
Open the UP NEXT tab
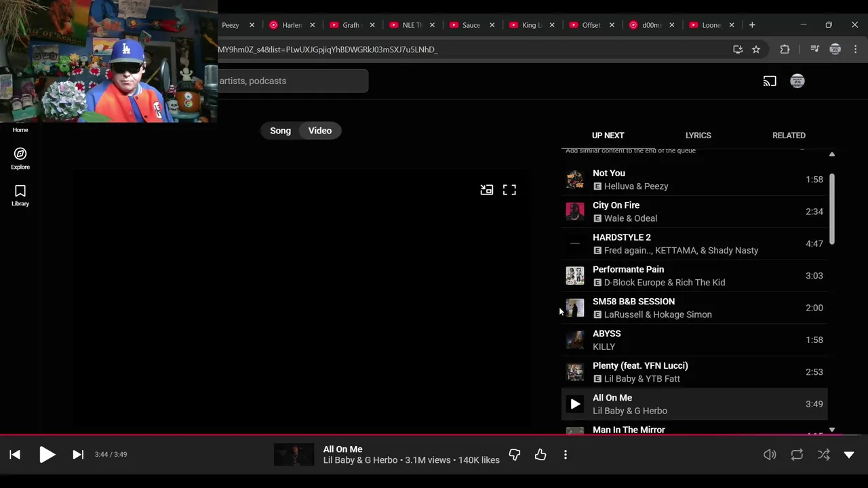[608, 136]
